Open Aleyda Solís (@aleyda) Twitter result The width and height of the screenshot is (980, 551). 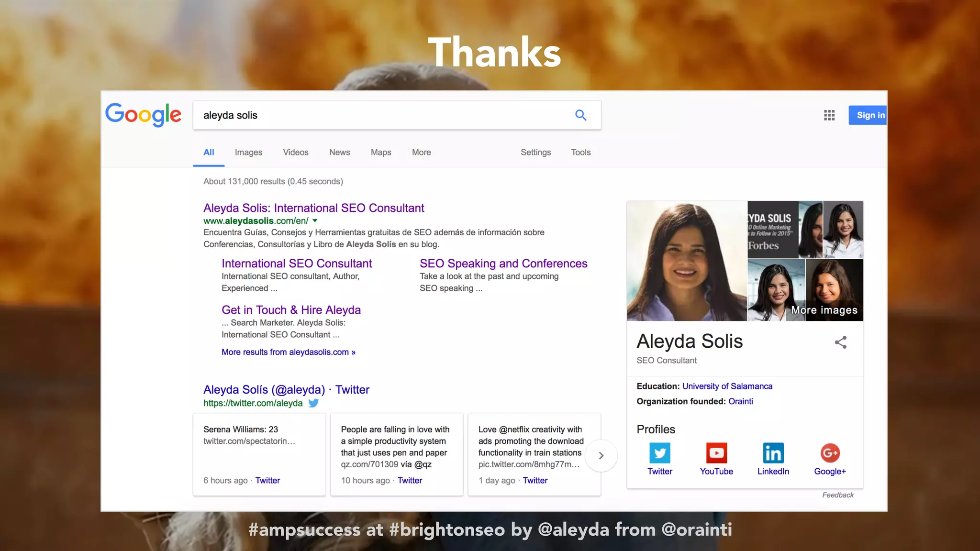pyautogui.click(x=286, y=390)
